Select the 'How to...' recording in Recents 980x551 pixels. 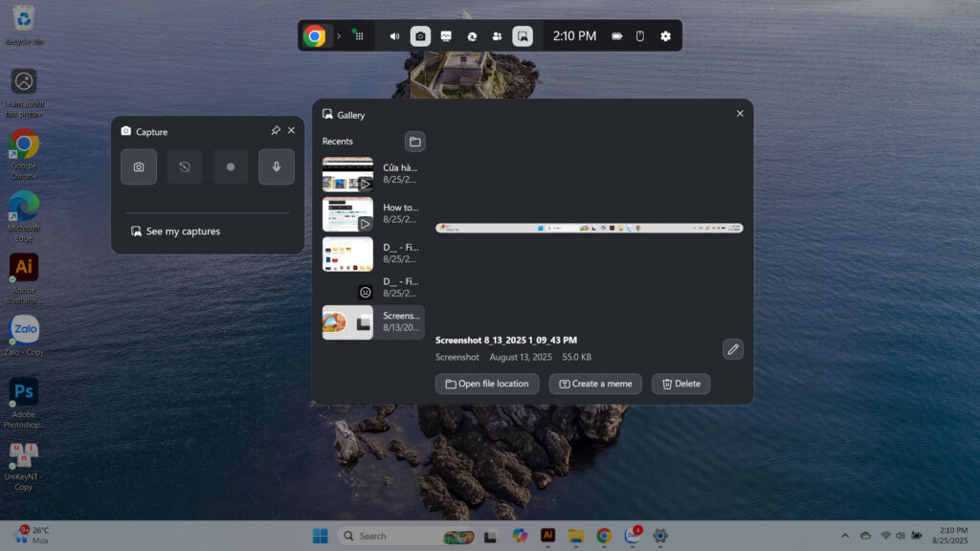373,213
